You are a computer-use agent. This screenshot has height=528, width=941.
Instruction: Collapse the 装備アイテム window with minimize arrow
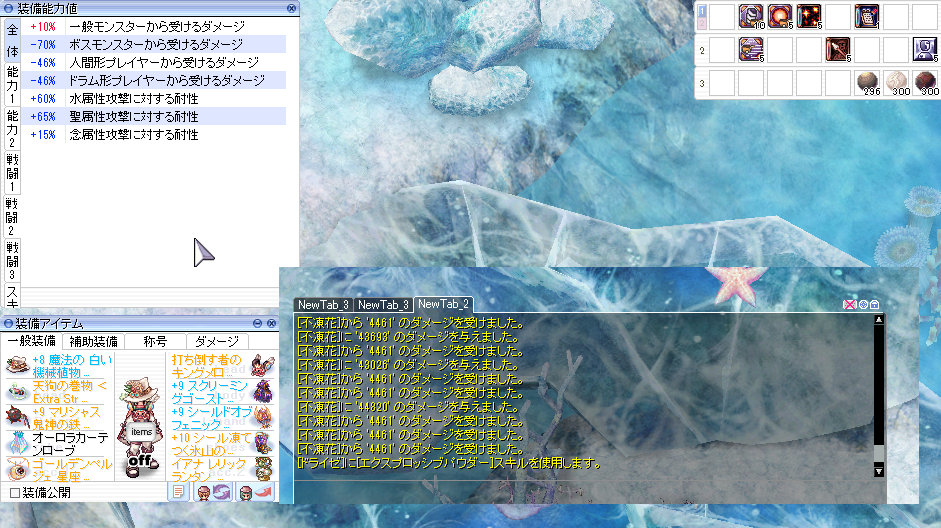[x=257, y=324]
